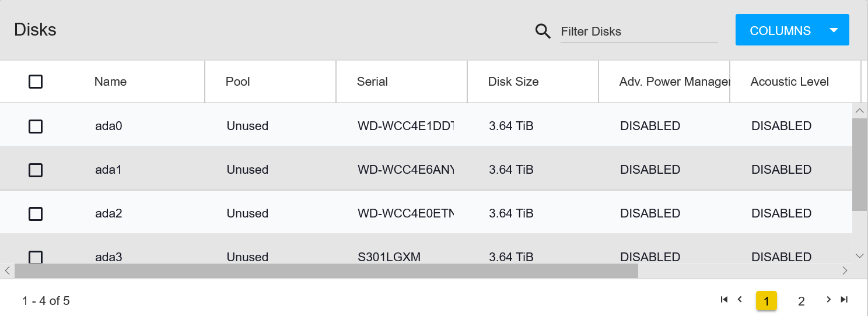Click vertical scrollbar up arrow

[859, 110]
